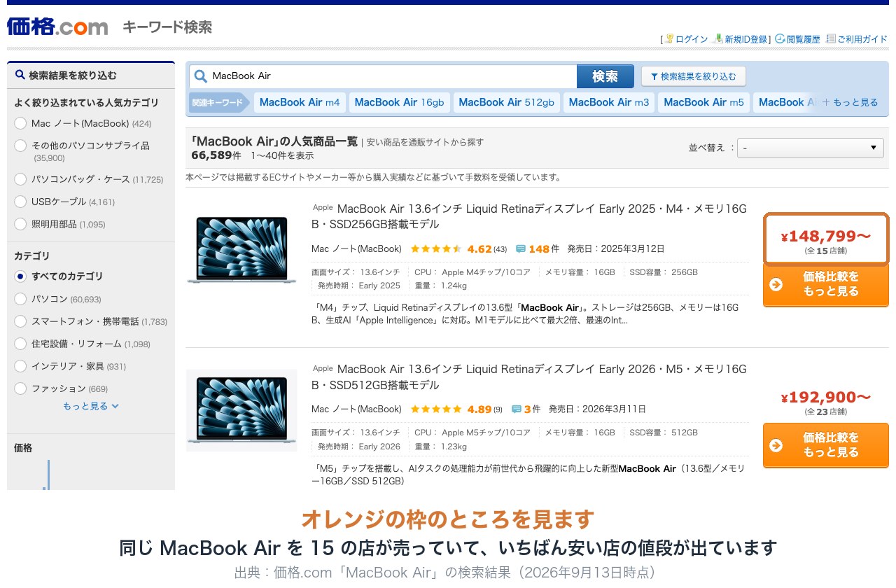Click the 全15店舗 shop count

tap(826, 251)
